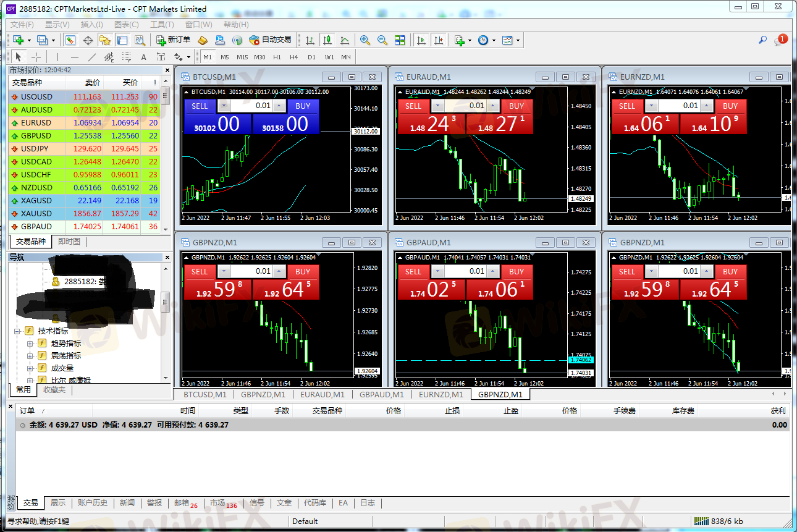Select the equidistant channel tool
The image size is (797, 532).
(109, 57)
